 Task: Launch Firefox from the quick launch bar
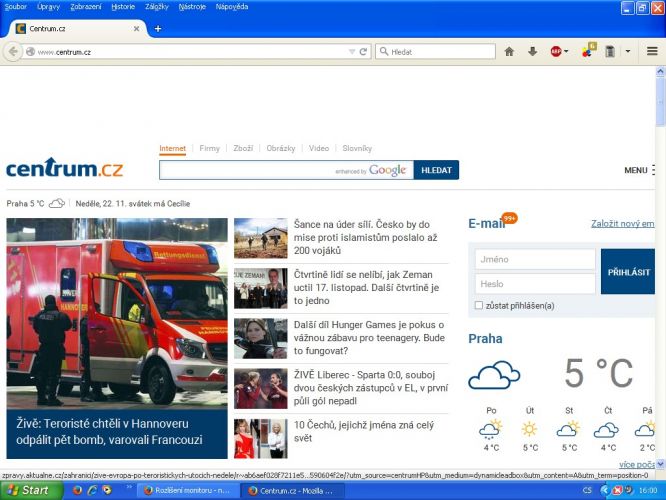click(x=77, y=490)
